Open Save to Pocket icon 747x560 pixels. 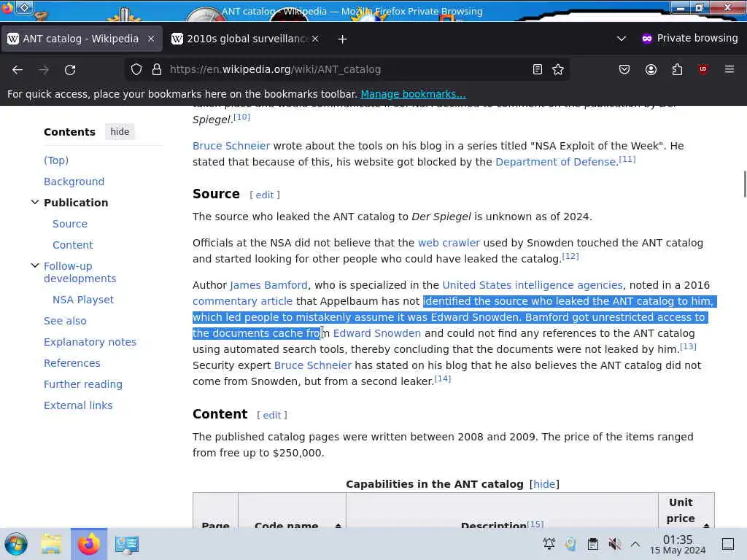[624, 69]
